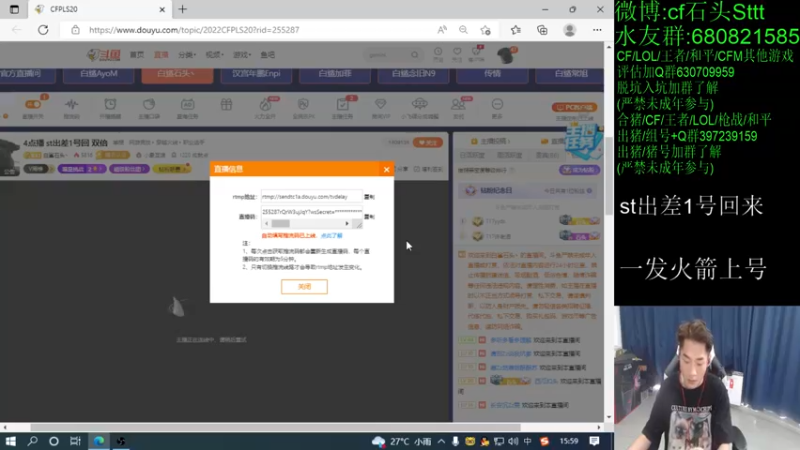Click the PK icon in streamer toolbar
Screen dimensions: 800x450
coord(303,105)
